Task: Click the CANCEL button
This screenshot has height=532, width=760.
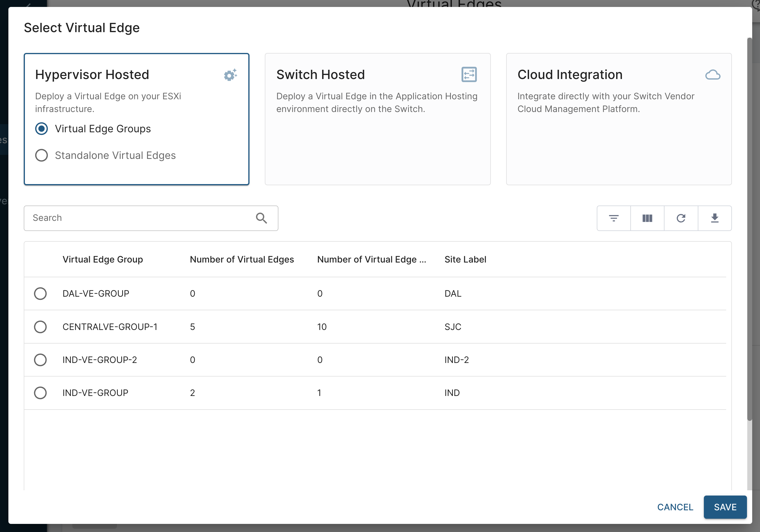Action: (675, 507)
